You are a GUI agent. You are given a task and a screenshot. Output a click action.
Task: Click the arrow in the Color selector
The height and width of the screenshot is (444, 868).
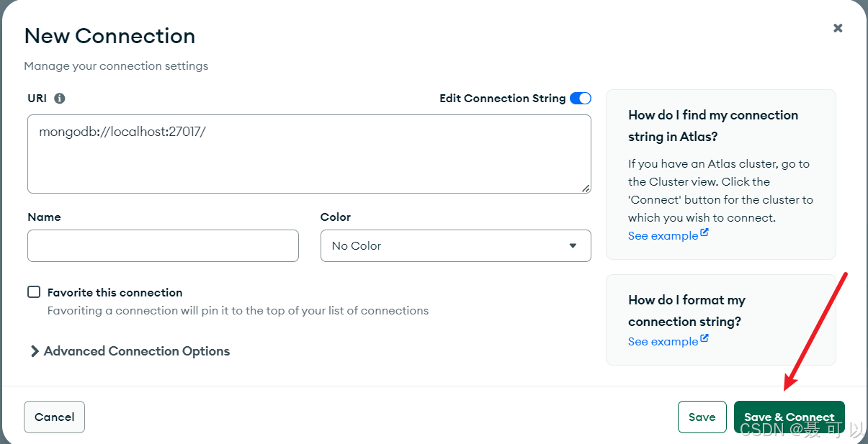point(573,246)
